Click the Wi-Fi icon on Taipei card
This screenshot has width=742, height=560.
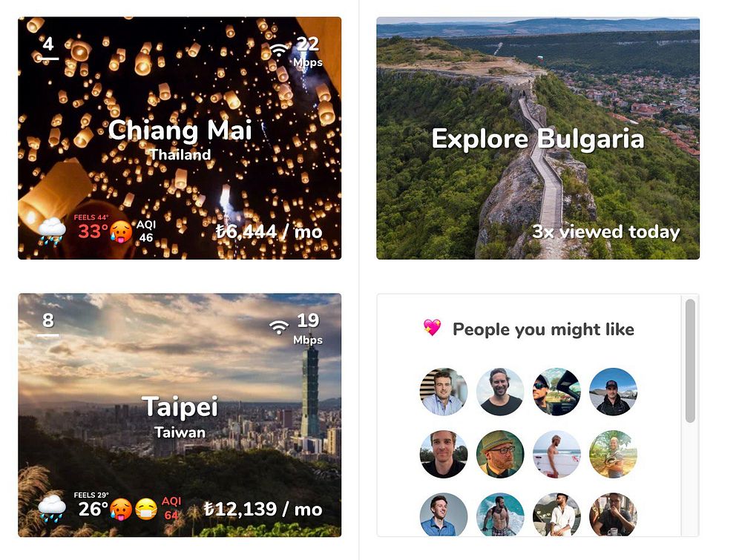coord(279,327)
